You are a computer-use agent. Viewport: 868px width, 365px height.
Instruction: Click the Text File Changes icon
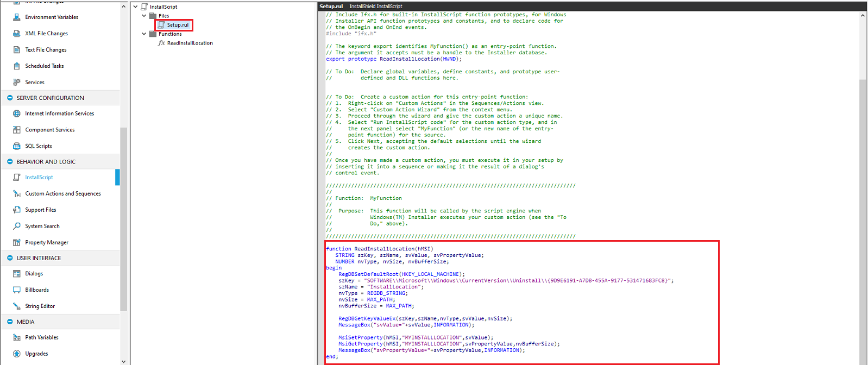(16, 50)
